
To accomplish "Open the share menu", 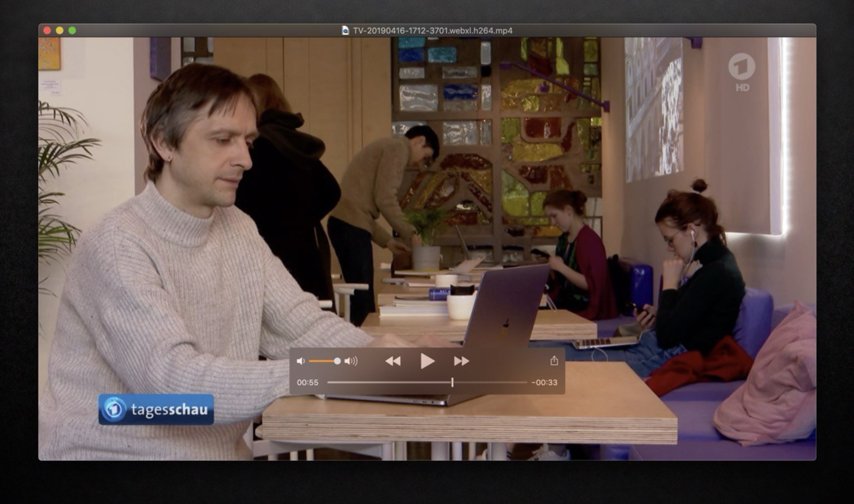I will click(x=554, y=360).
